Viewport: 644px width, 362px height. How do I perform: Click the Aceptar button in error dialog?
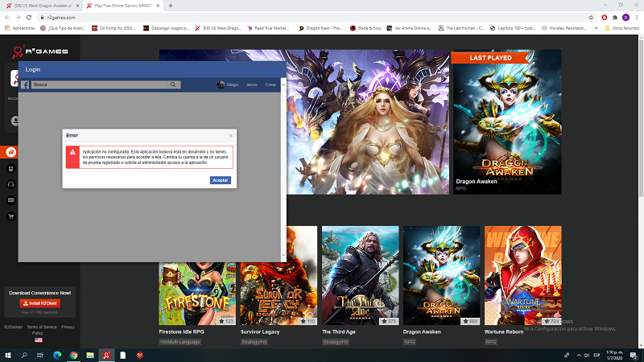point(220,180)
